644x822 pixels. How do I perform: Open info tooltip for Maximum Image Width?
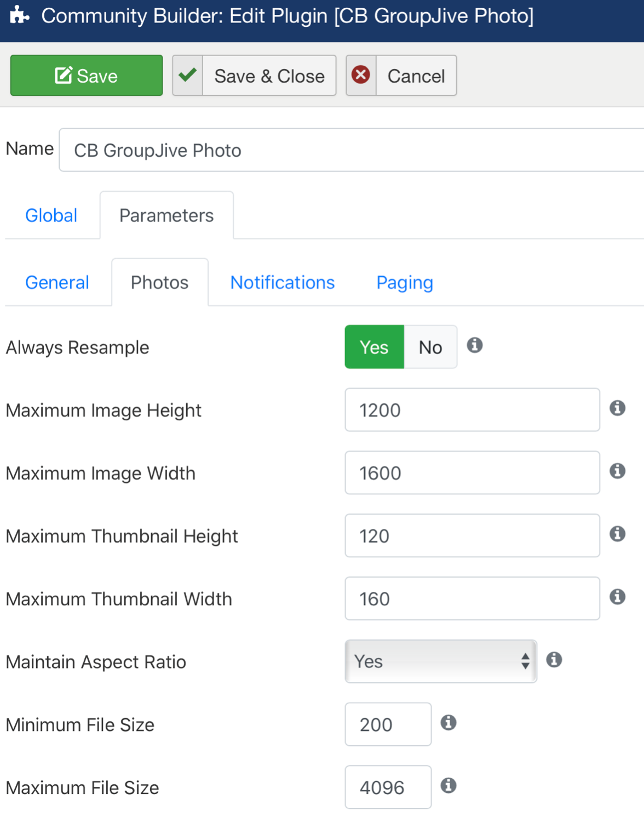pos(618,471)
